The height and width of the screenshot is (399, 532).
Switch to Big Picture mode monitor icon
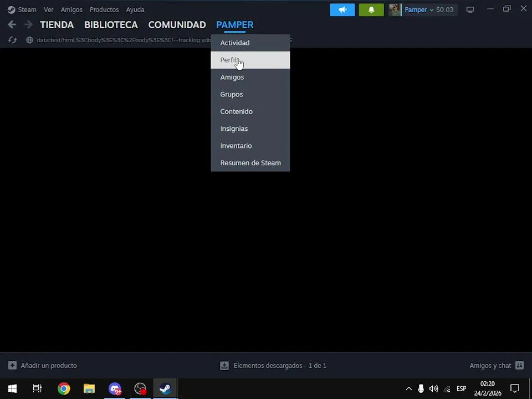(470, 10)
